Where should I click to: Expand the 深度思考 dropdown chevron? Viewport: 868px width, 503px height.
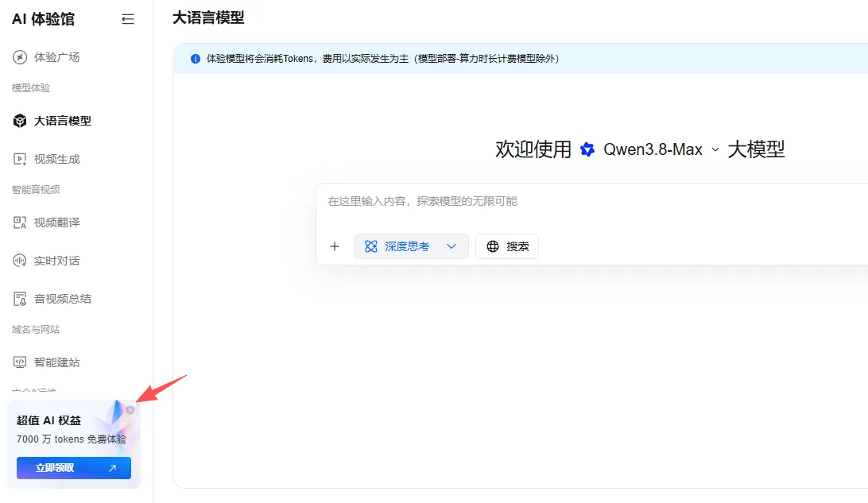(451, 246)
